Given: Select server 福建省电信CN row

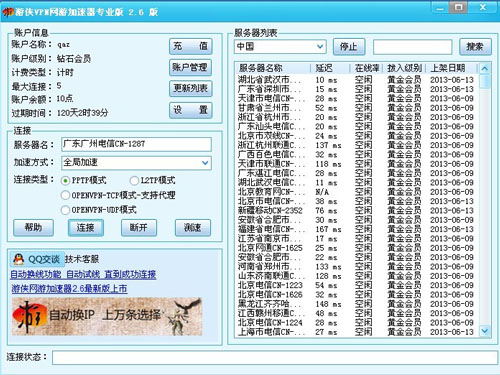Looking at the screenshot, I should 357,229.
